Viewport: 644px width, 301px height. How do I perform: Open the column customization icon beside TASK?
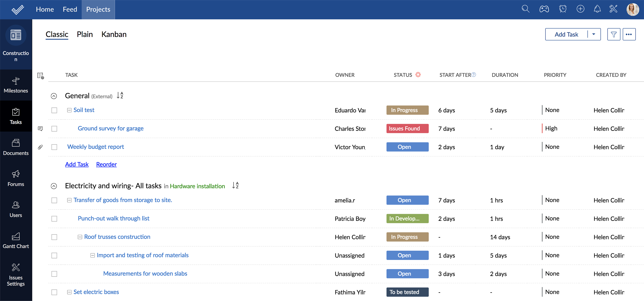[40, 75]
